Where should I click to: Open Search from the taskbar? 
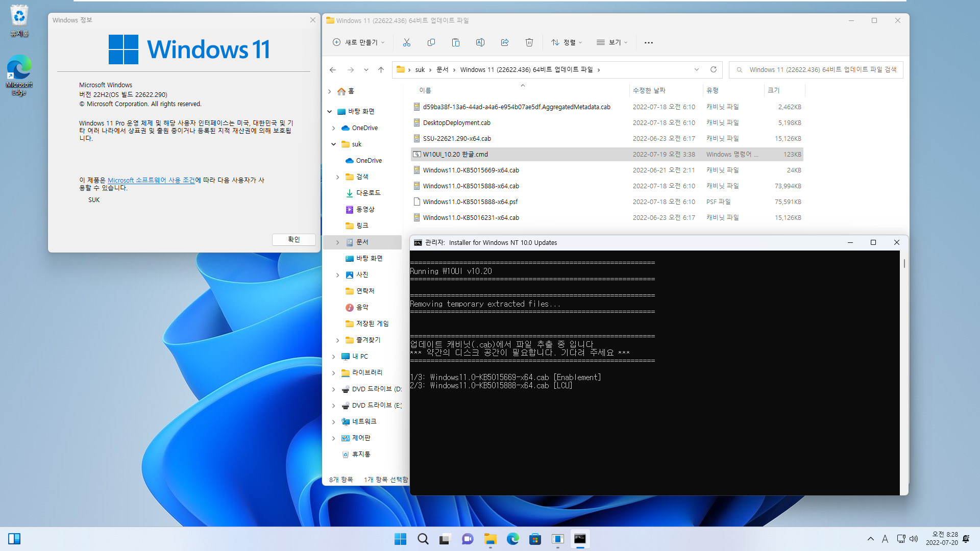[x=423, y=539]
